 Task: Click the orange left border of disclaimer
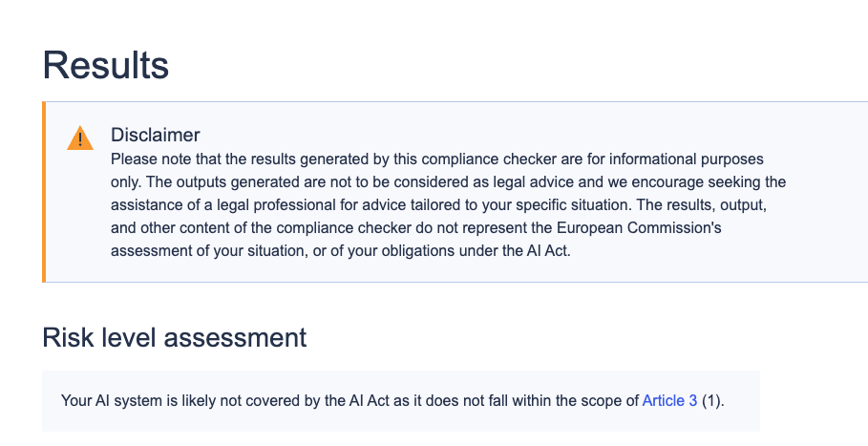pyautogui.click(x=44, y=191)
